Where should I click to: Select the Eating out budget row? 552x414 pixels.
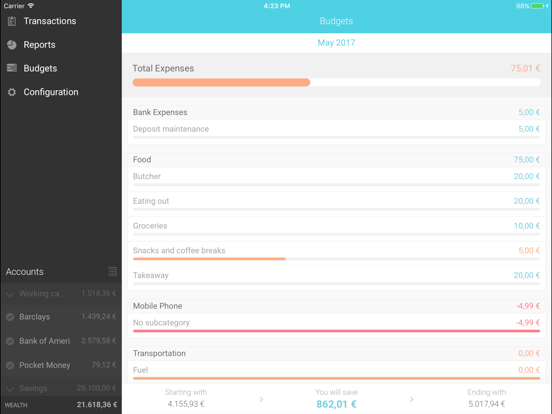pos(336,204)
